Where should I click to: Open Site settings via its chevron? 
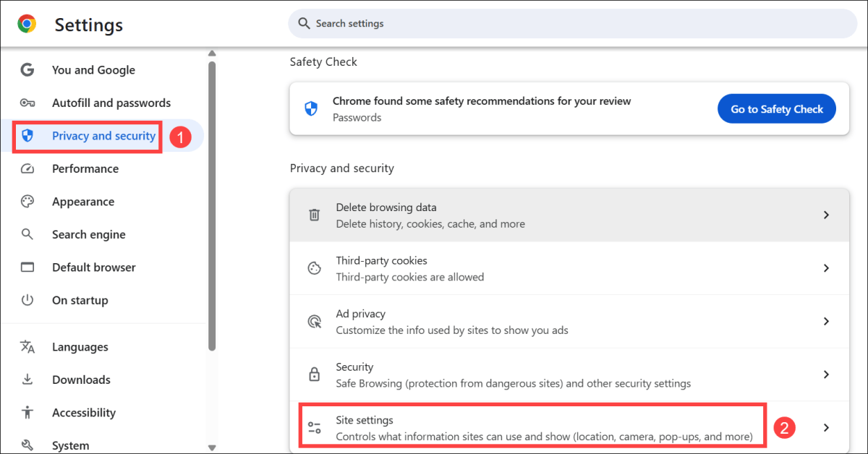[x=826, y=427]
